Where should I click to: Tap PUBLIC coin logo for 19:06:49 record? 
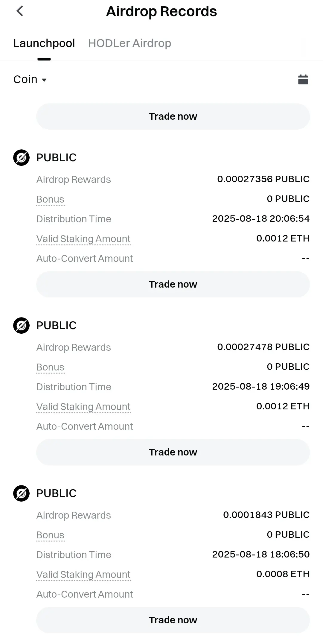click(x=21, y=325)
